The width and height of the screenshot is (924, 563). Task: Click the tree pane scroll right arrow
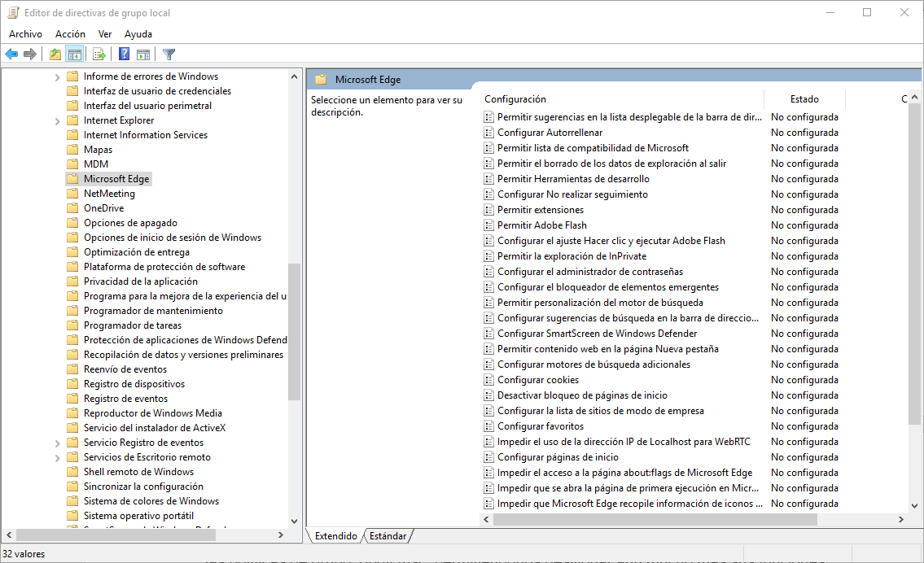click(281, 535)
